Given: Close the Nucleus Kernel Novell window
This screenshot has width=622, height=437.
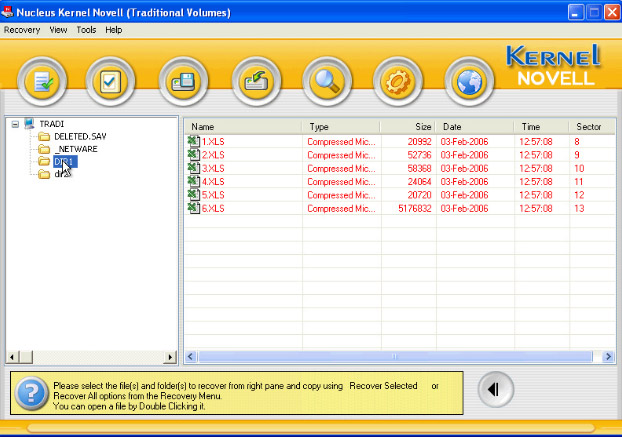Looking at the screenshot, I should tap(612, 12).
